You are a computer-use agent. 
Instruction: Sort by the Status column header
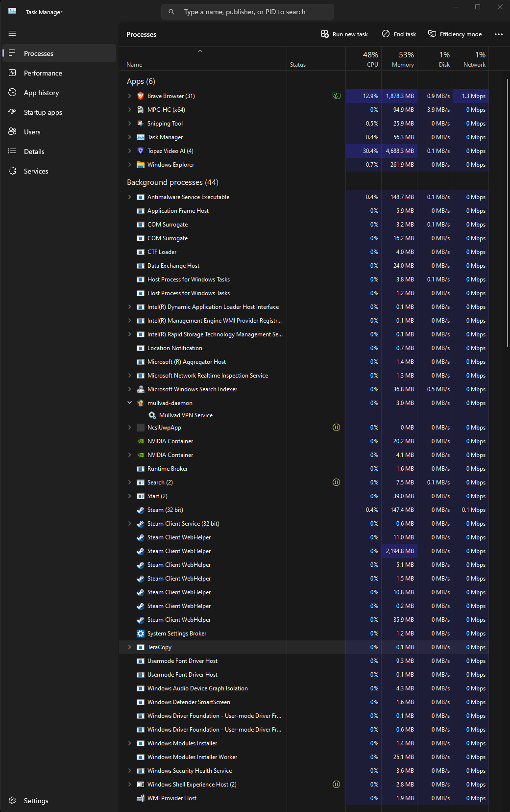[316, 59]
